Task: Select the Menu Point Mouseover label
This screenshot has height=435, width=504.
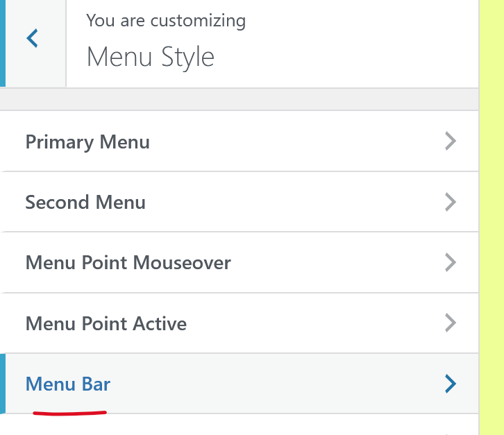Action: click(128, 263)
